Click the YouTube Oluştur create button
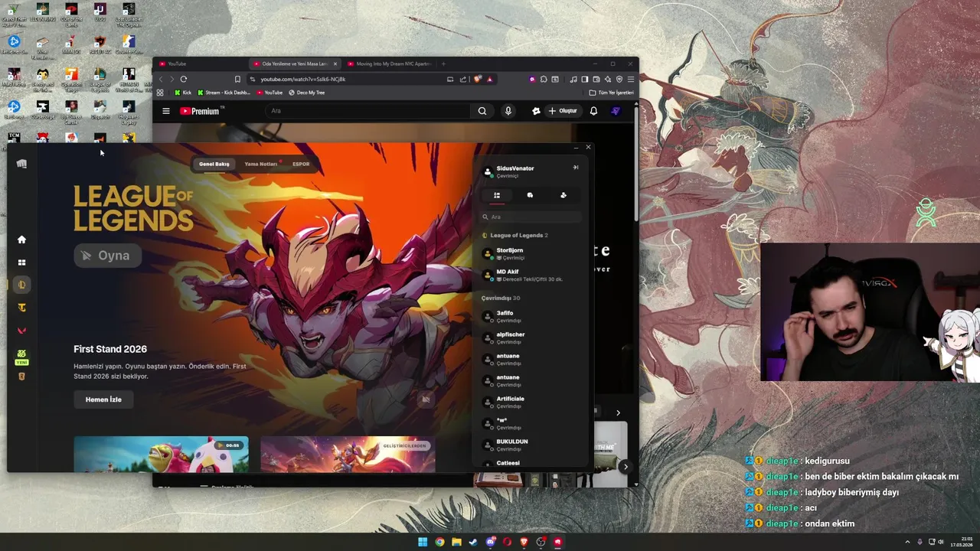The image size is (980, 551). coord(563,111)
